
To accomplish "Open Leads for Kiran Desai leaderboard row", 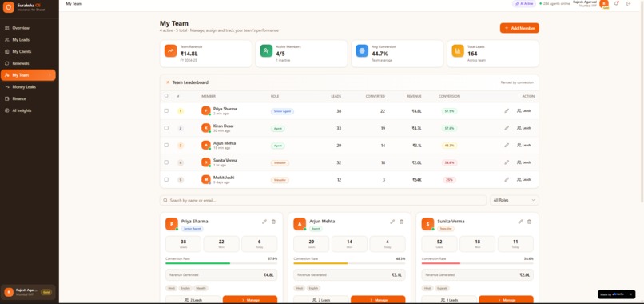I will tap(524, 128).
